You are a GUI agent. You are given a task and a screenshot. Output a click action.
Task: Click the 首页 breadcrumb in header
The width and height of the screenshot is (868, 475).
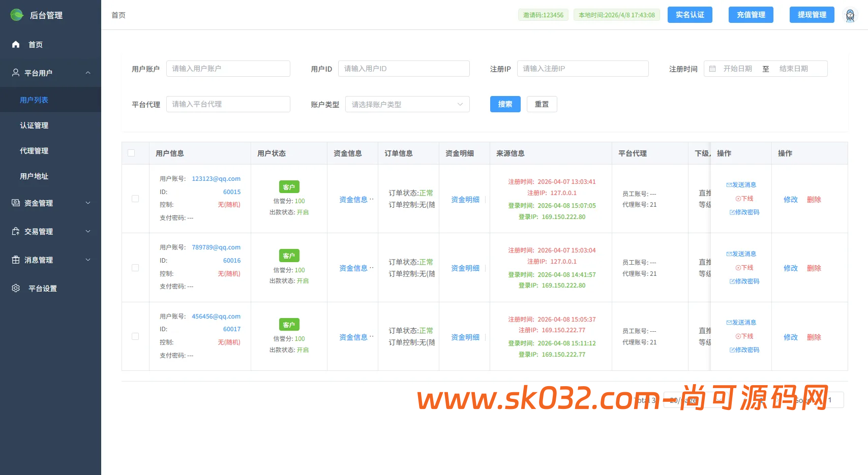(118, 15)
